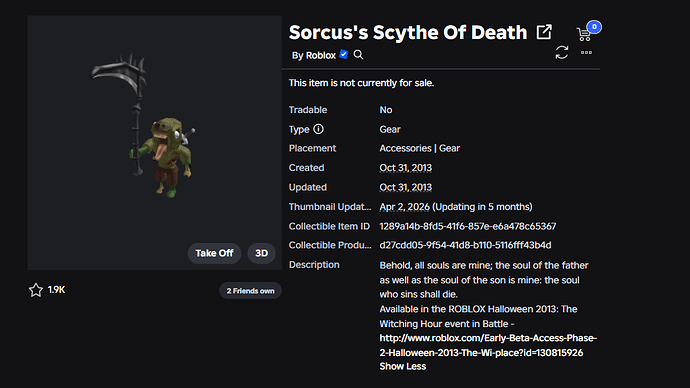Open the shopping cart icon

584,34
